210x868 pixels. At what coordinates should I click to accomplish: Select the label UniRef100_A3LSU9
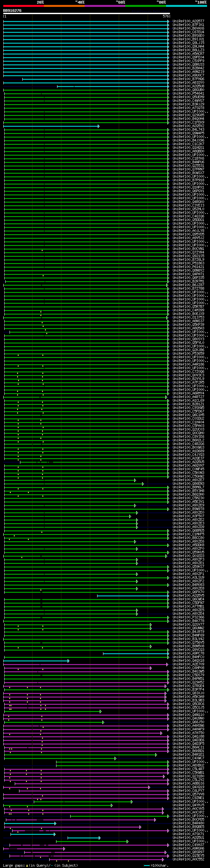(188, 578)
